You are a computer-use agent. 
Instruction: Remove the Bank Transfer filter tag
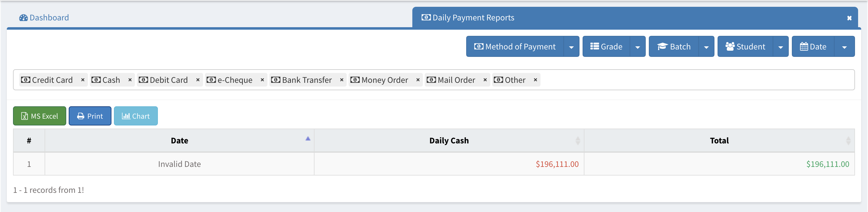(342, 80)
